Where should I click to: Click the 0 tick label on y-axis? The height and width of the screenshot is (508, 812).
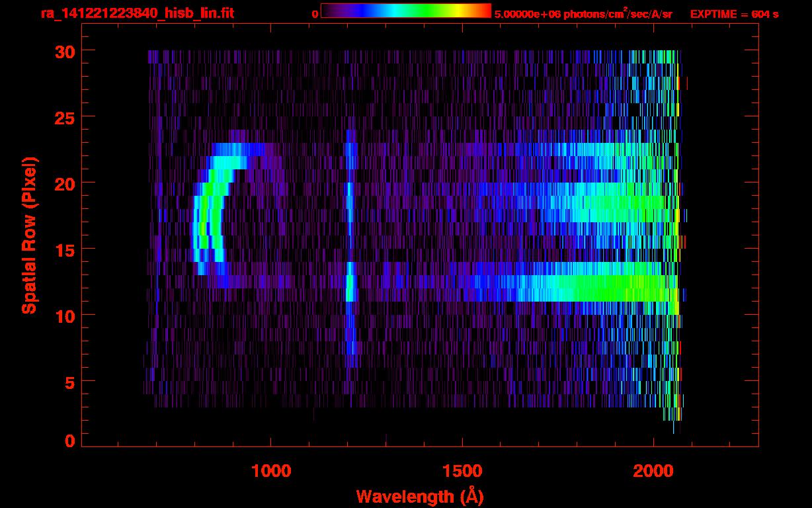pyautogui.click(x=71, y=441)
